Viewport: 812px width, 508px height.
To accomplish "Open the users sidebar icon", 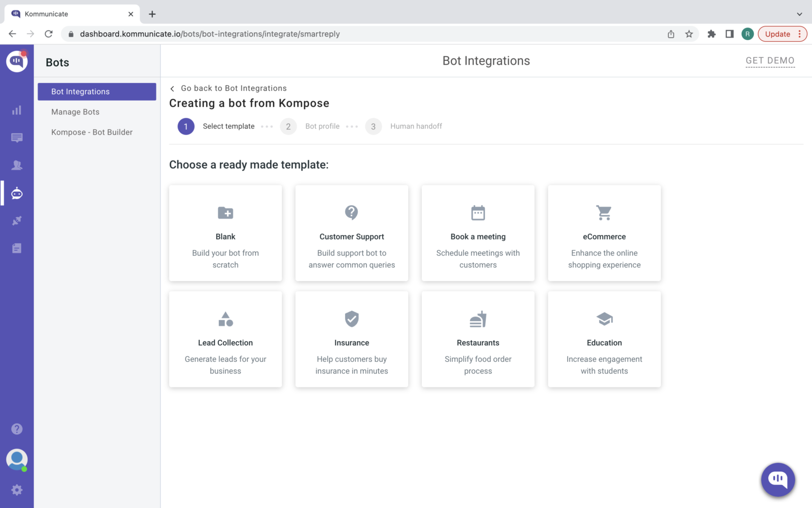I will [17, 166].
